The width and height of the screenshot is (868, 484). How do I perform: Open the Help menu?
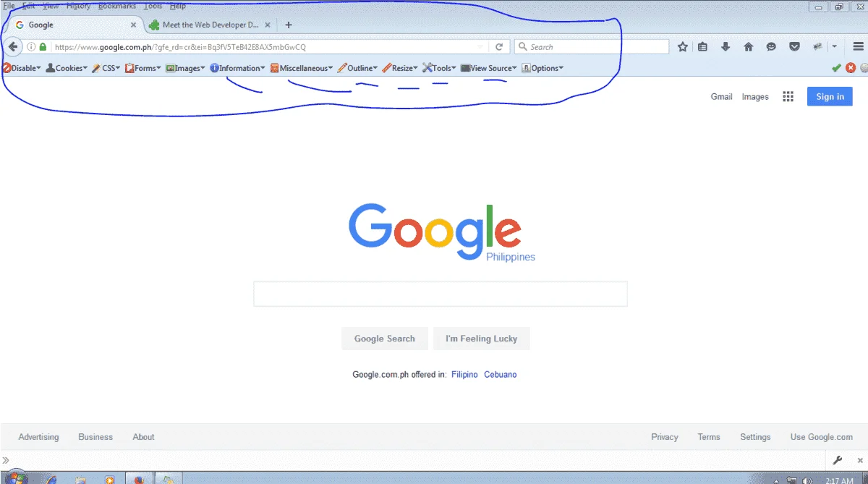178,6
